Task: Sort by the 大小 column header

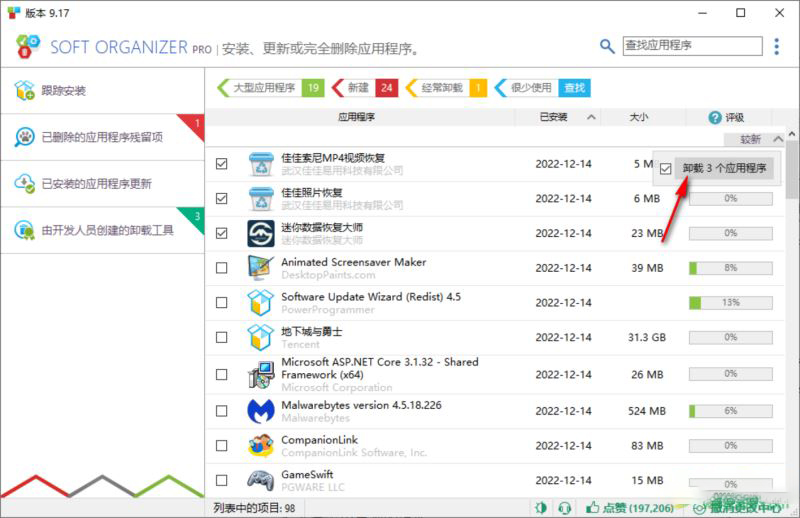Action: coord(639,117)
